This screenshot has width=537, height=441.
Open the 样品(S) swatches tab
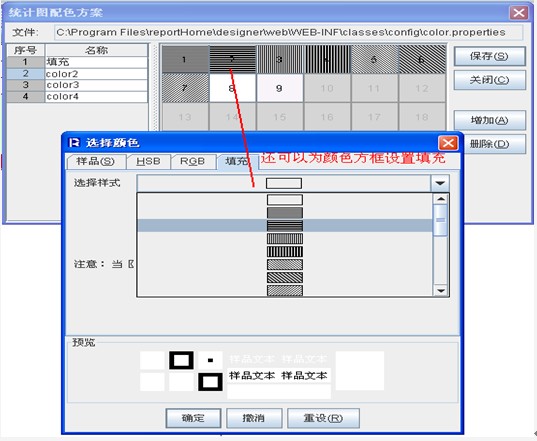[96, 161]
